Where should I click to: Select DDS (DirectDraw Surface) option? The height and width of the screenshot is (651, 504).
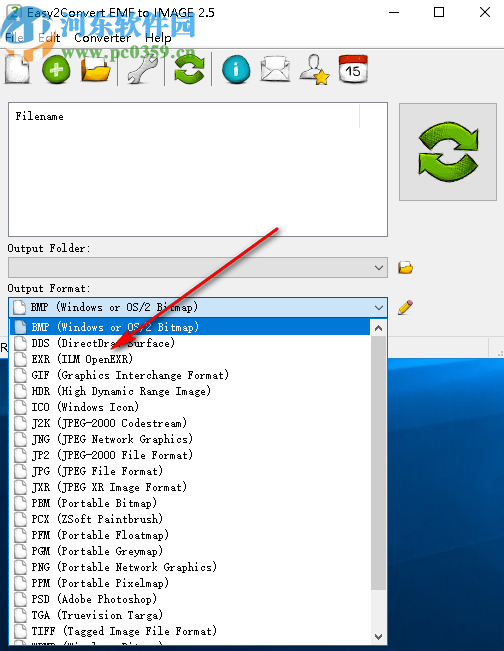pos(190,343)
